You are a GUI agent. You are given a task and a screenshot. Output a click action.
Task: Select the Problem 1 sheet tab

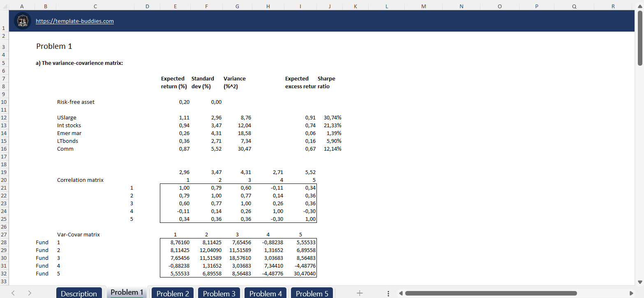[x=127, y=292]
